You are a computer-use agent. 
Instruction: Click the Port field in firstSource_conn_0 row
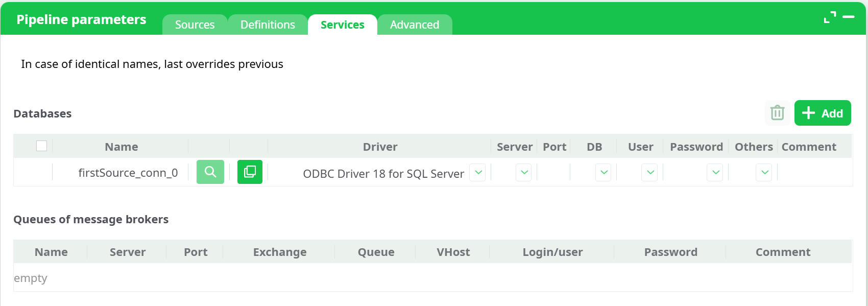coord(554,172)
